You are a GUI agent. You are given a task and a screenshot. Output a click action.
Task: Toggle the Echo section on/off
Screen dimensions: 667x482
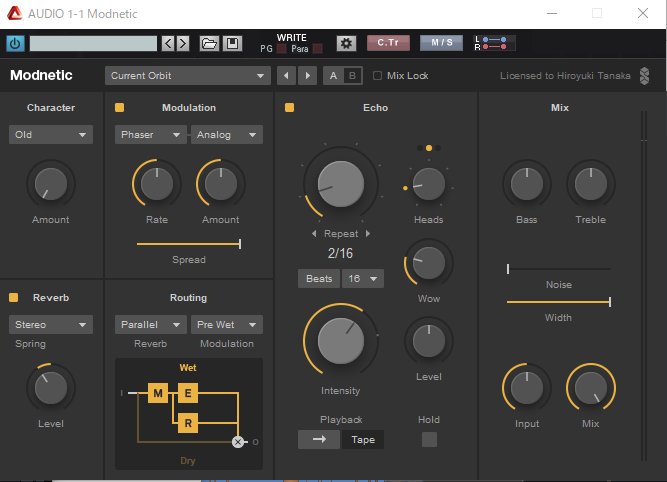(x=290, y=108)
